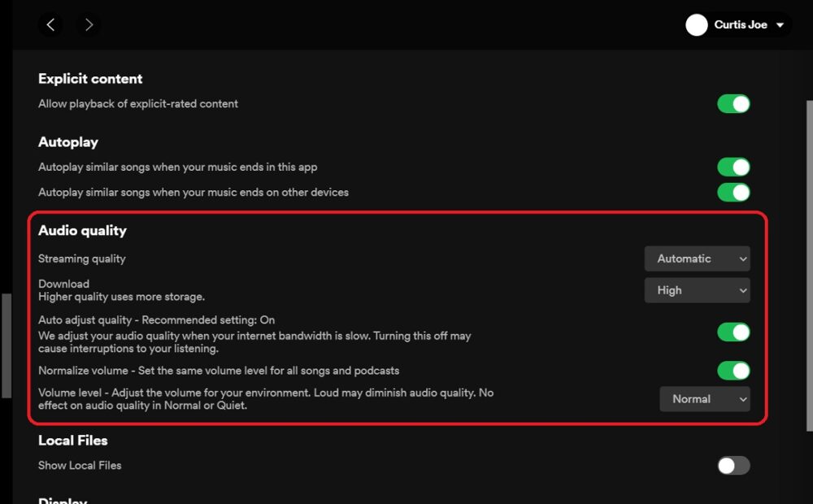
Task: Disable autoplay on other devices
Action: [x=733, y=192]
